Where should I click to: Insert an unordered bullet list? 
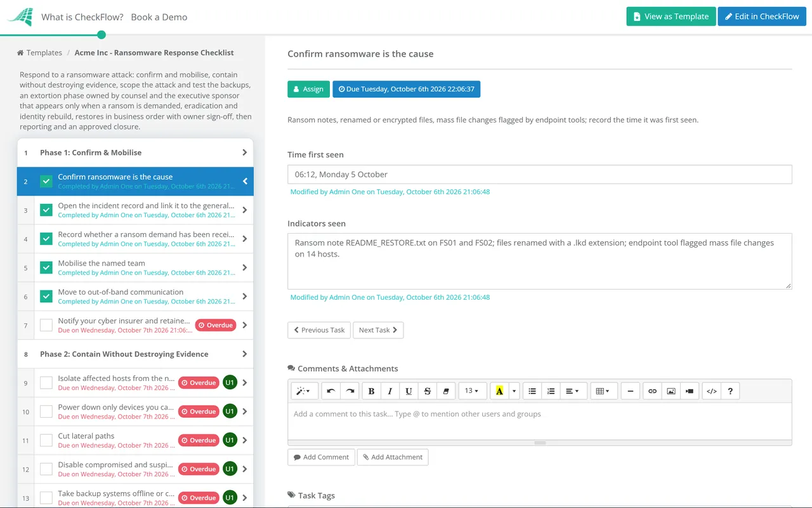point(532,391)
